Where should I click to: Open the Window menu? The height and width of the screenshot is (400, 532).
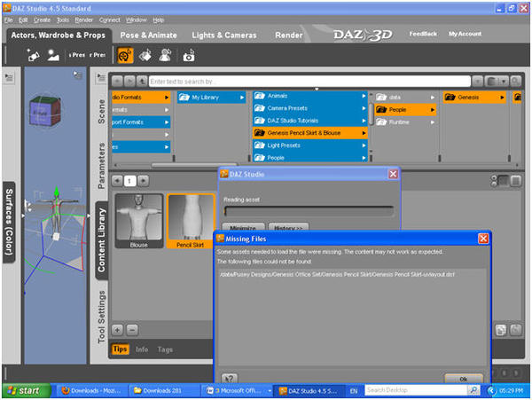(136, 20)
